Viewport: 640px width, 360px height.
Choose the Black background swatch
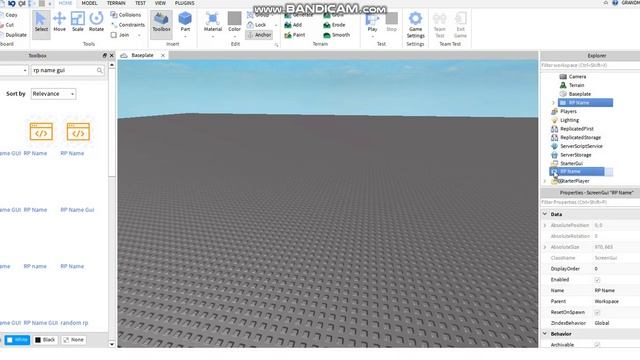click(x=45, y=340)
